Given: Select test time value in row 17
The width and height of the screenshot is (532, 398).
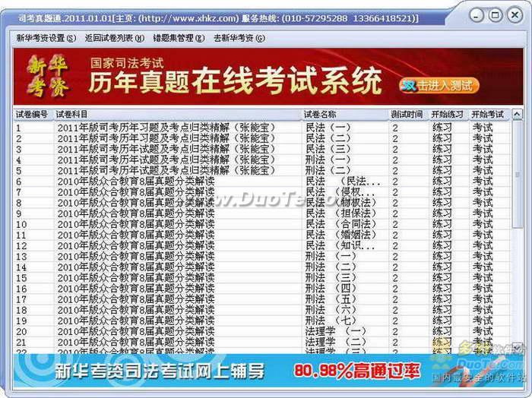Looking at the screenshot, I should (x=395, y=299).
